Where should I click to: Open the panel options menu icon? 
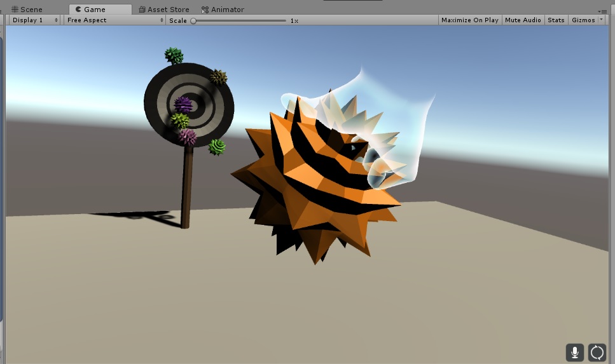[x=602, y=10]
